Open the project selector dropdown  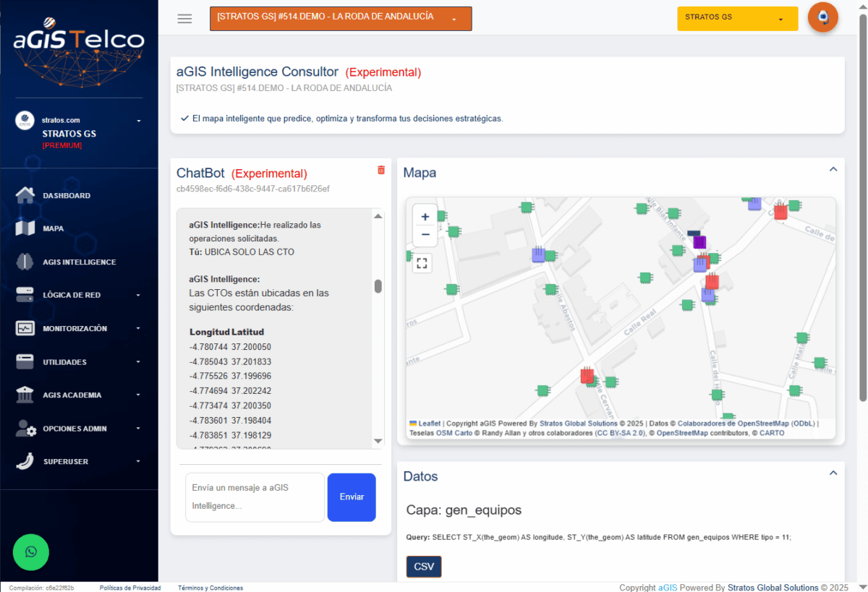[x=341, y=19]
